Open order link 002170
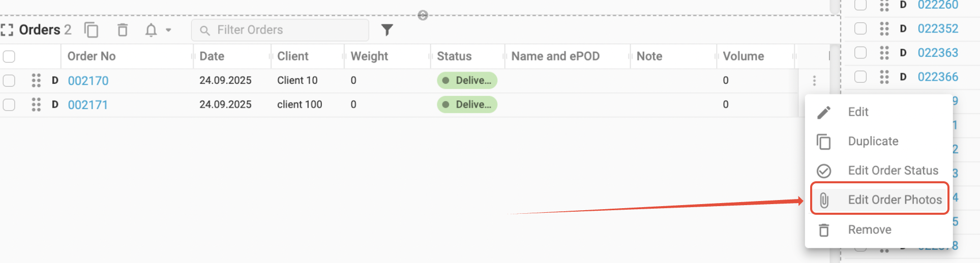The height and width of the screenshot is (263, 980). pos(88,81)
